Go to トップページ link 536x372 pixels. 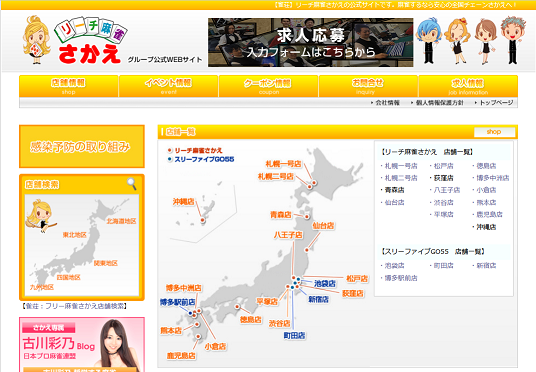[x=496, y=103]
